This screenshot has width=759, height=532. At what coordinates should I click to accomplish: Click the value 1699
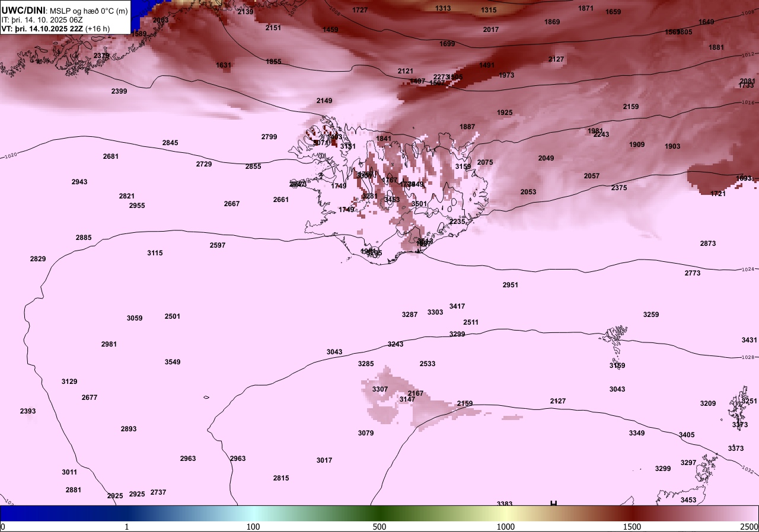point(447,44)
